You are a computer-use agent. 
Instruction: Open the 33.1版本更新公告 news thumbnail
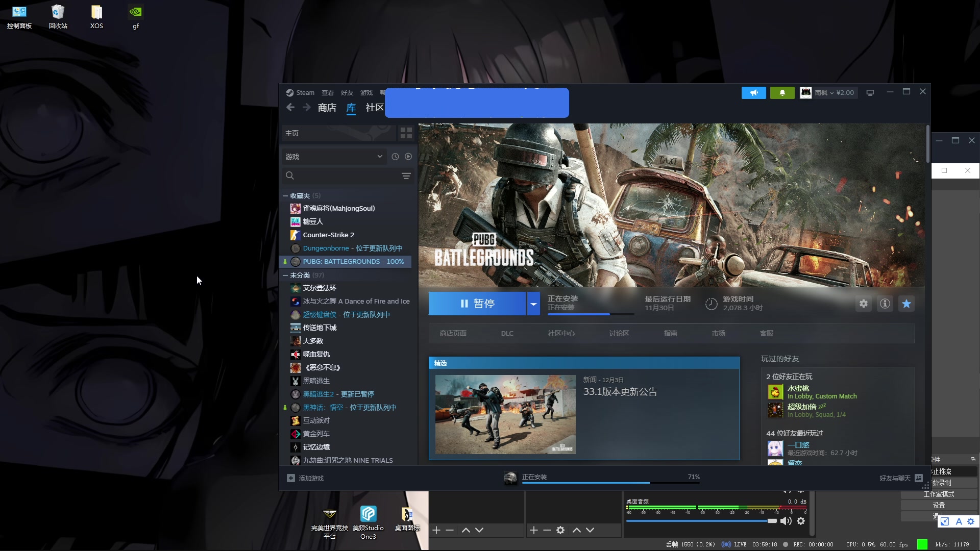coord(505,415)
